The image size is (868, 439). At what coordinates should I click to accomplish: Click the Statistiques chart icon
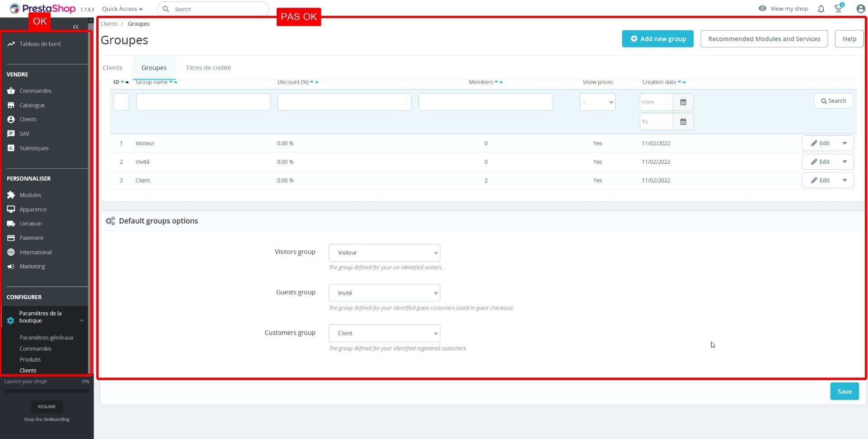point(11,148)
